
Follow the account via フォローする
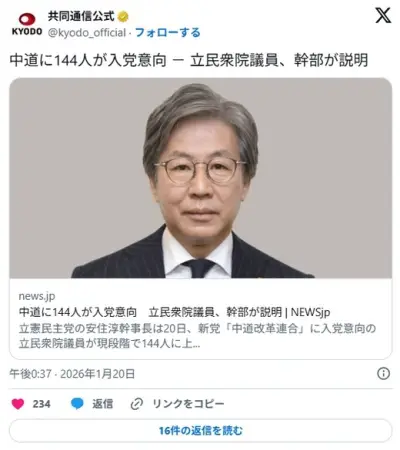point(168,33)
